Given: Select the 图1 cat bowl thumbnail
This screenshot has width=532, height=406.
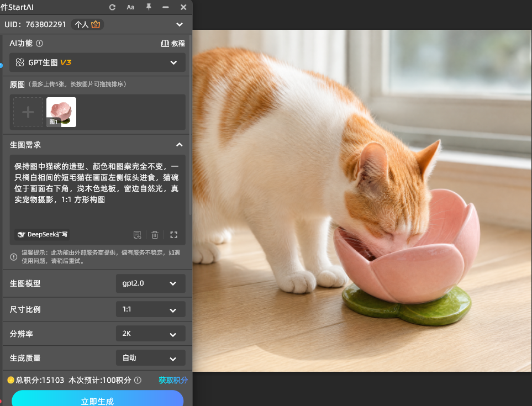Looking at the screenshot, I should point(61,112).
